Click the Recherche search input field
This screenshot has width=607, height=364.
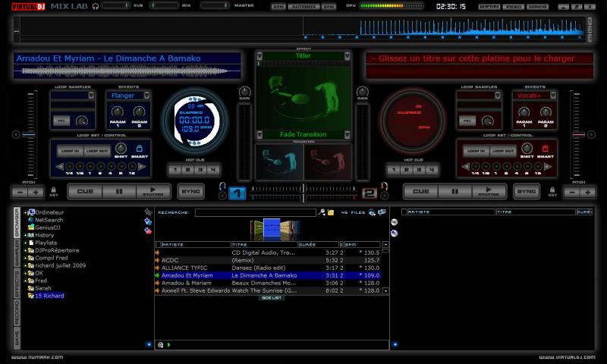click(255, 213)
